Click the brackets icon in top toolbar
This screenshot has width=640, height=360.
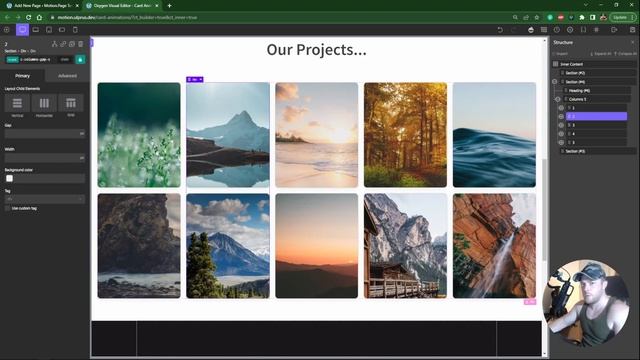[x=583, y=30]
